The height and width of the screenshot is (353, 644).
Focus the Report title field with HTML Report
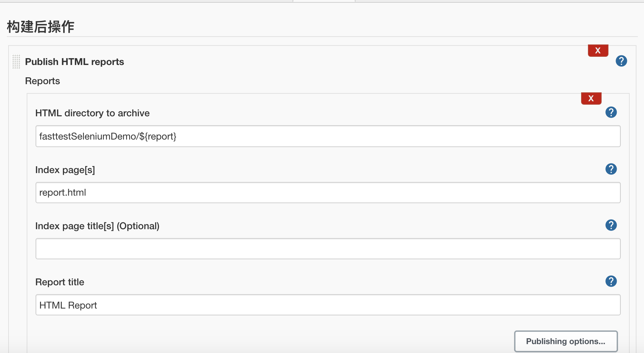(327, 305)
